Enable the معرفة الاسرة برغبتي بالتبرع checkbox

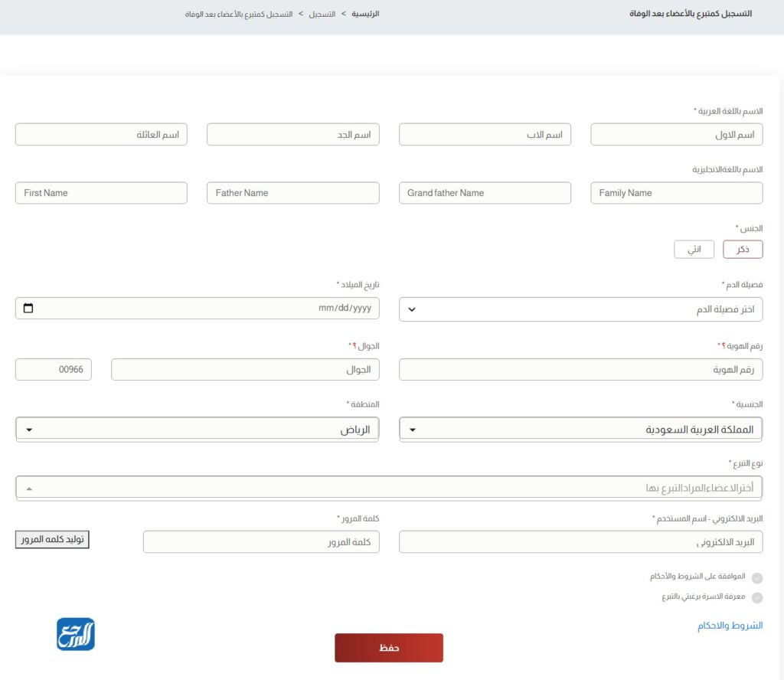click(x=757, y=597)
